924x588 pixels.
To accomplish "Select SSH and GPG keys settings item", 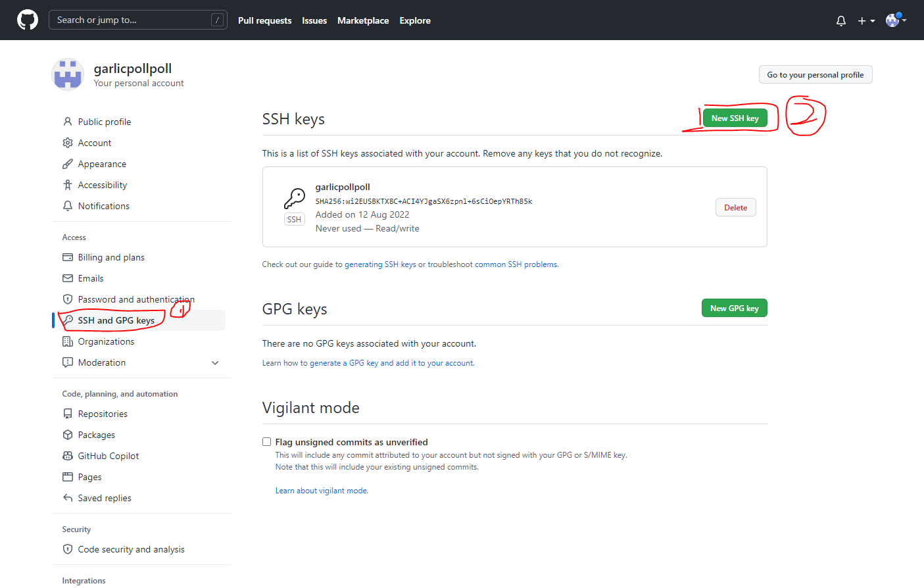I will coord(139,320).
